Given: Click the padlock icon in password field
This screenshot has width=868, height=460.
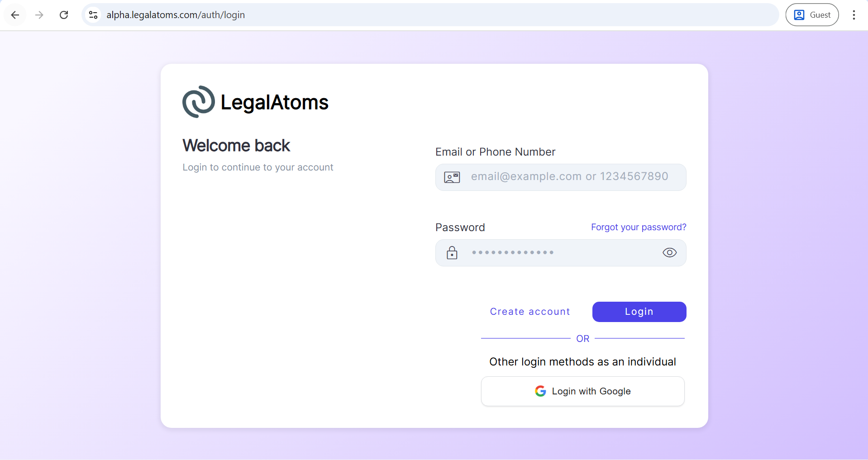Looking at the screenshot, I should pos(452,253).
